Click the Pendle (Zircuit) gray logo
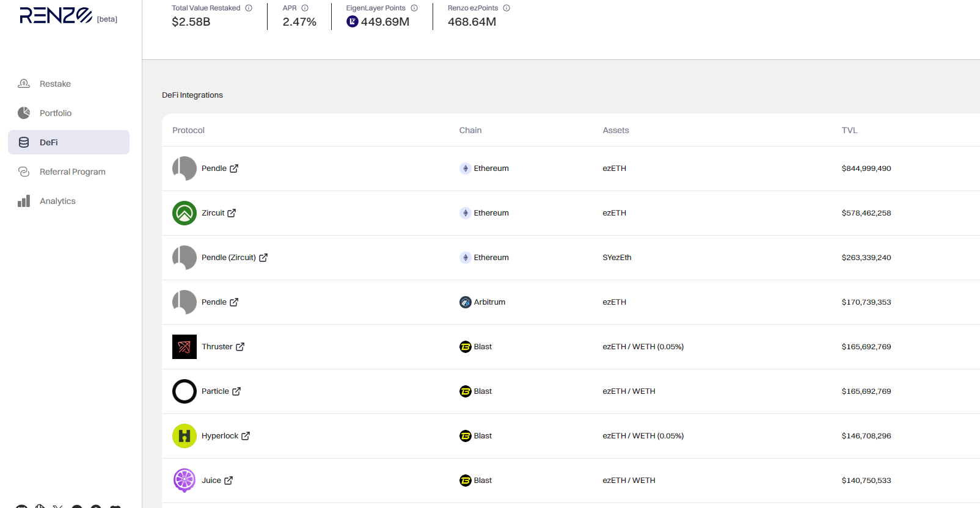The image size is (980, 508). tap(185, 258)
